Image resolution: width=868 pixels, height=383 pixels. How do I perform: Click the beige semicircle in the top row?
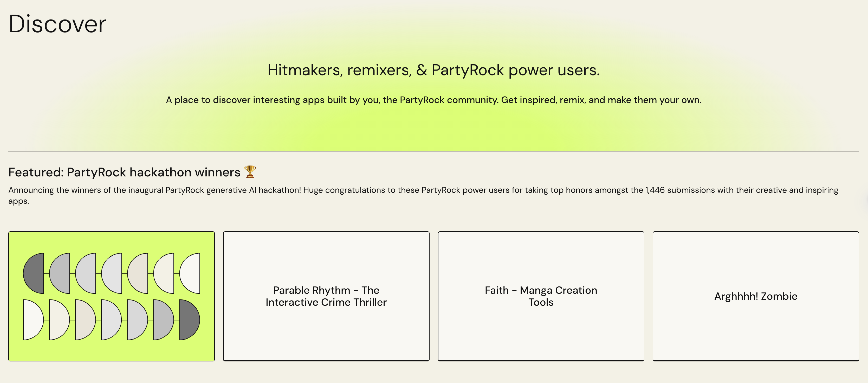139,273
